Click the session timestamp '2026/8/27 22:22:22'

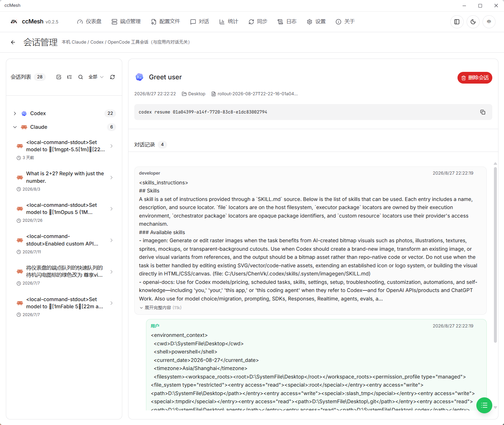pos(155,94)
